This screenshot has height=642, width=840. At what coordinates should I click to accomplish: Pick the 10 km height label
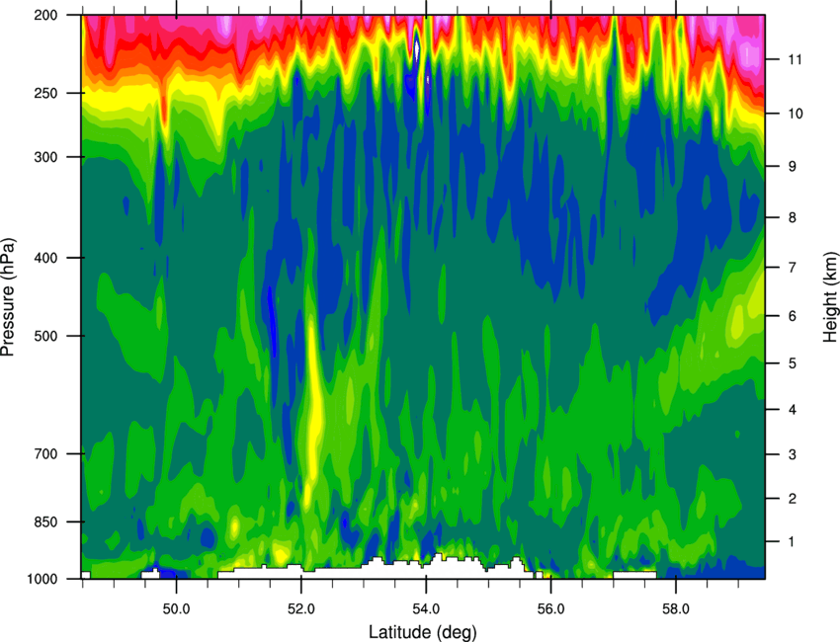(796, 114)
